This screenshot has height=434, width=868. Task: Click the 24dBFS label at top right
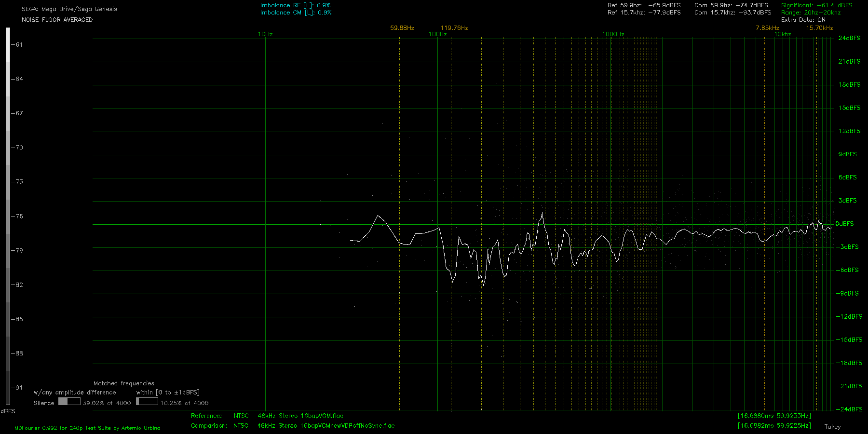pos(849,38)
